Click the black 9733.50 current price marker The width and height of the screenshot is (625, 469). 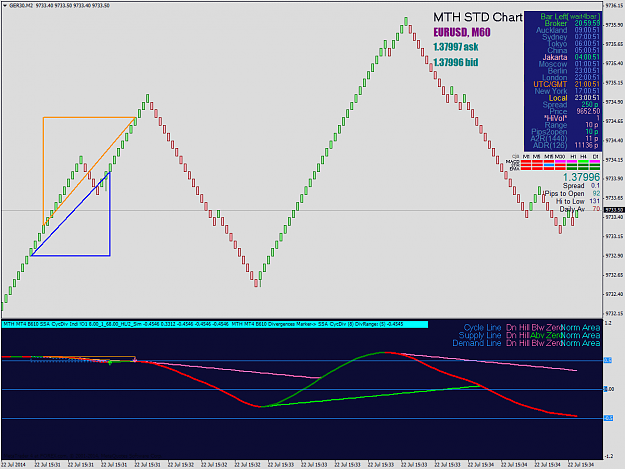tap(613, 210)
